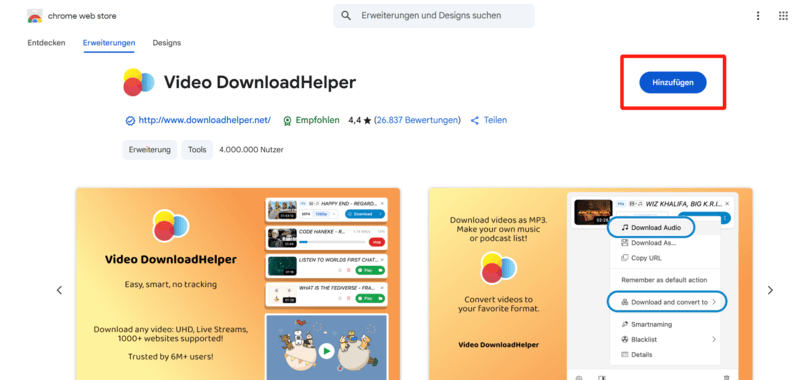The height and width of the screenshot is (380, 800).
Task: Open the Google apps grid
Action: tap(783, 16)
